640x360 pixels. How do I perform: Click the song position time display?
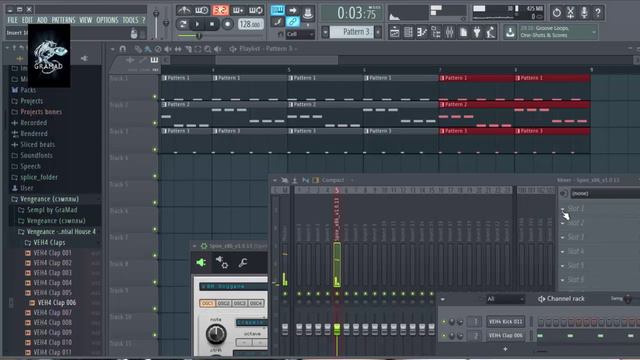352,13
